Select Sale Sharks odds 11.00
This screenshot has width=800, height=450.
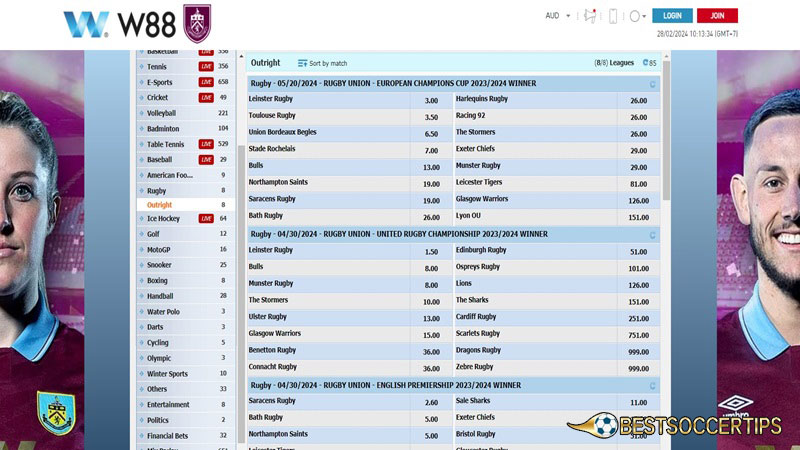[x=639, y=403]
